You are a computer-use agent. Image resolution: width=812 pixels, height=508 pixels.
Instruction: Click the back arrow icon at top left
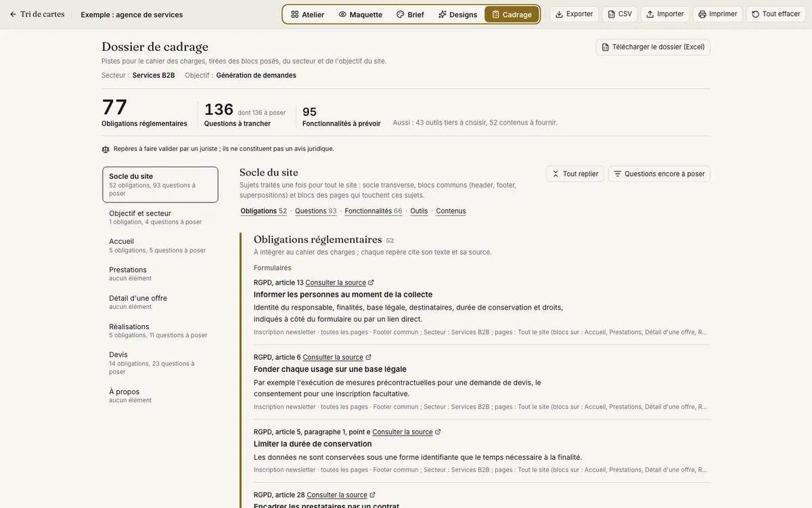pyautogui.click(x=13, y=14)
